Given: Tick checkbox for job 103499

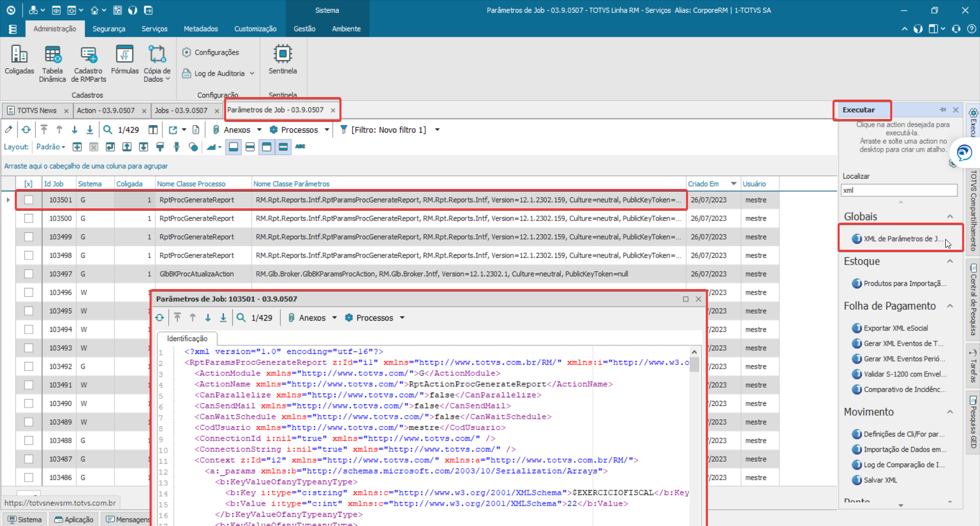Looking at the screenshot, I should coord(29,237).
